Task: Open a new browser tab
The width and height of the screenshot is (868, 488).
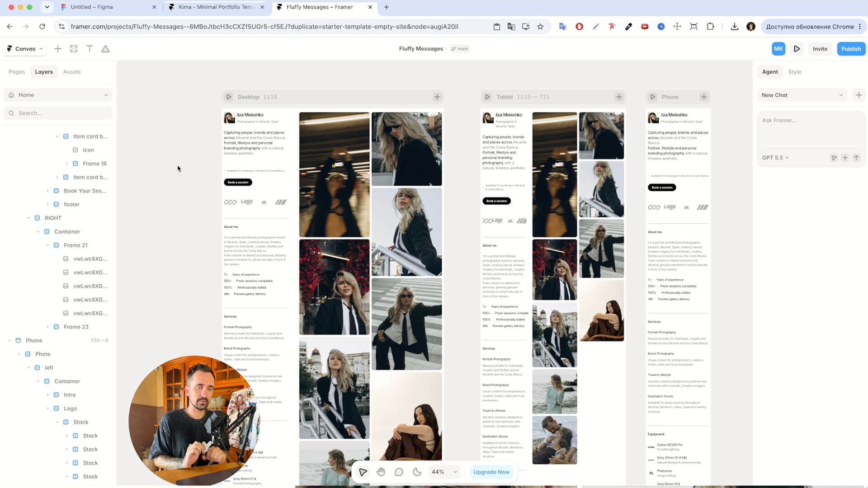Action: (386, 7)
